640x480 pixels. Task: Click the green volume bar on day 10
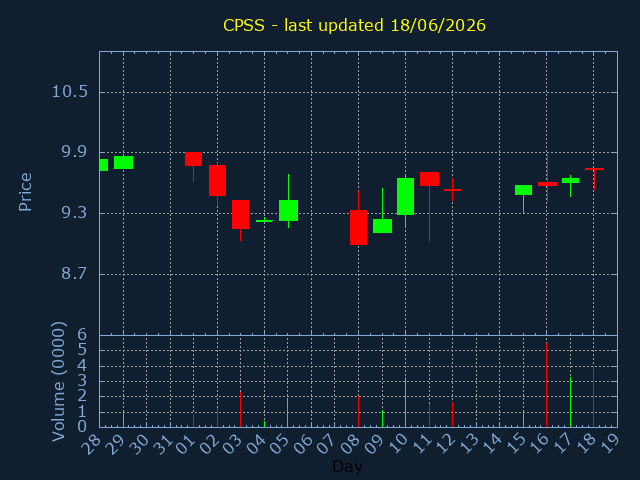click(405, 402)
